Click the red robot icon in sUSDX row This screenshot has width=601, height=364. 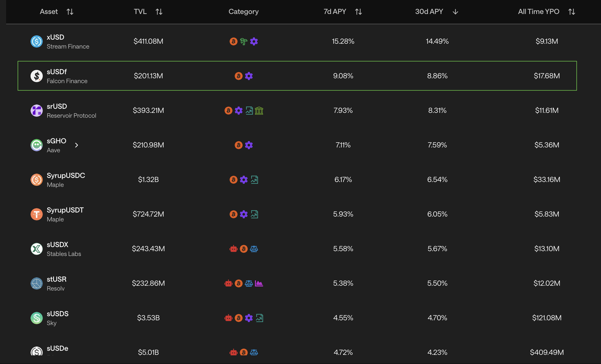(x=233, y=249)
